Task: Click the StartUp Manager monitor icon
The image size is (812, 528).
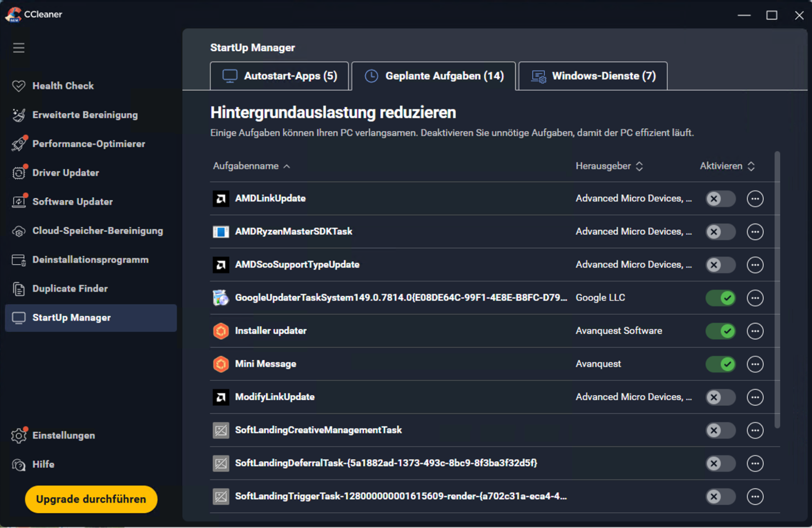Action: 19,318
